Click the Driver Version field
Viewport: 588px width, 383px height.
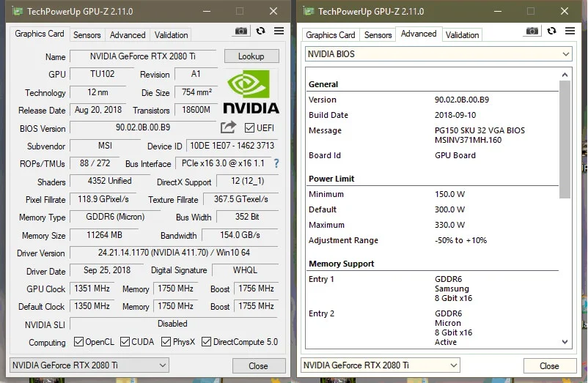pos(174,253)
